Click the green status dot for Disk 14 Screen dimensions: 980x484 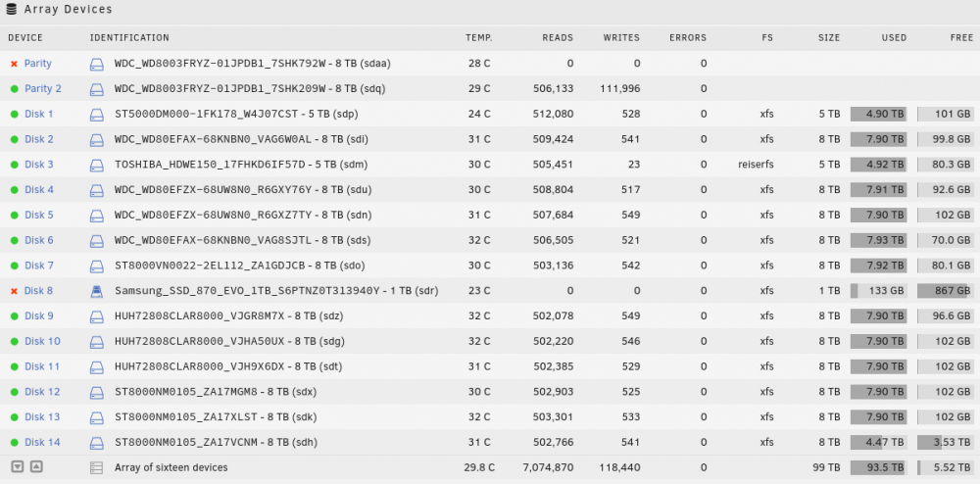tap(14, 443)
